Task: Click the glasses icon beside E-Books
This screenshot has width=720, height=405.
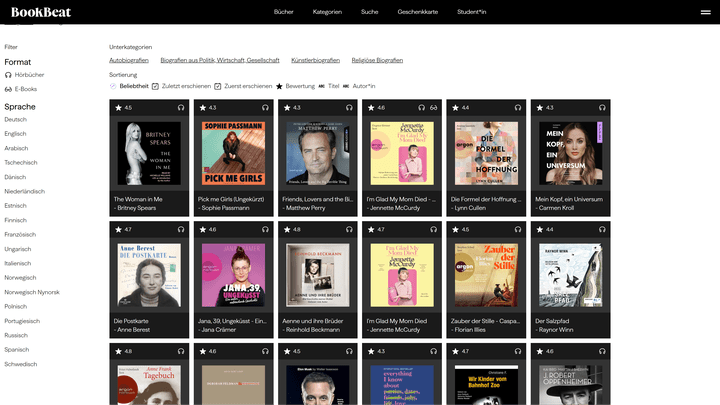Action: 8,89
